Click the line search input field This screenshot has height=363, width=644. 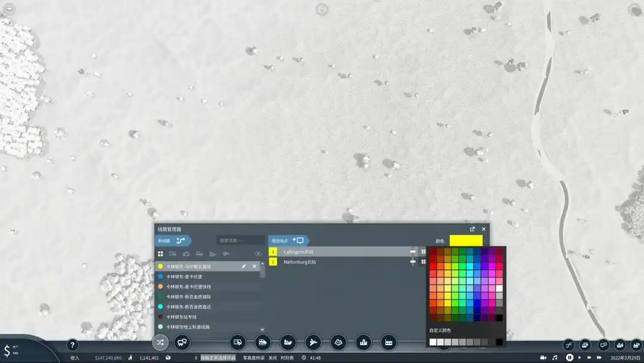click(240, 241)
